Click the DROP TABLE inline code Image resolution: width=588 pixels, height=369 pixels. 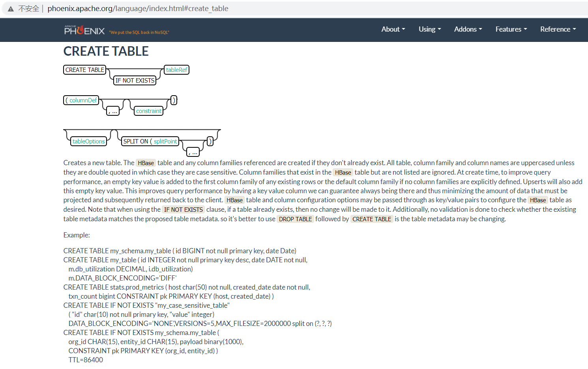(x=296, y=219)
